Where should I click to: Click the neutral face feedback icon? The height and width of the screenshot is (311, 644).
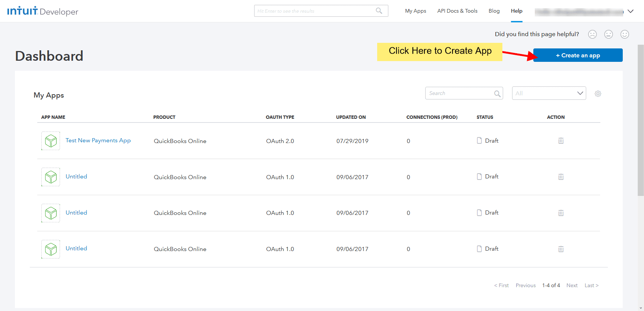[608, 34]
